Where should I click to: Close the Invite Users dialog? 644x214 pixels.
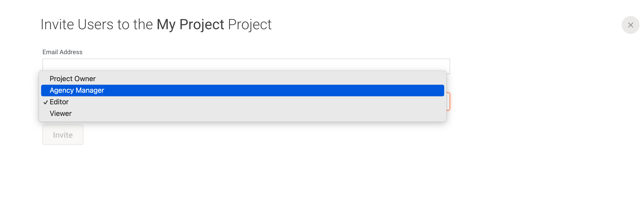[x=630, y=25]
